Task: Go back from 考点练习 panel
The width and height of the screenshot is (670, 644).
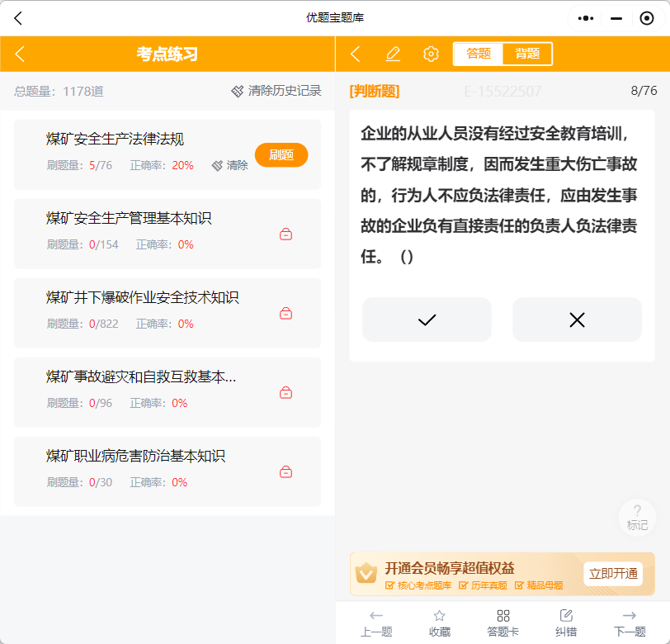Action: pos(20,54)
